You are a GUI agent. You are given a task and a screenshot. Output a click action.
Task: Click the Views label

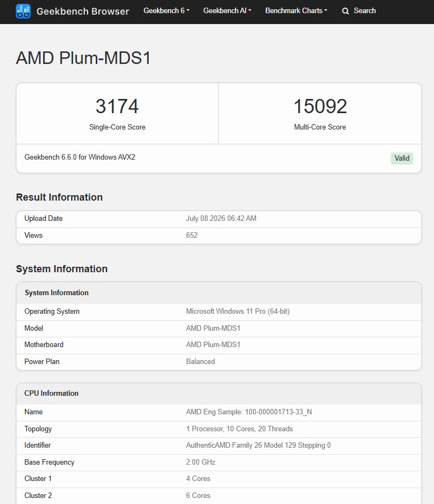pyautogui.click(x=33, y=235)
